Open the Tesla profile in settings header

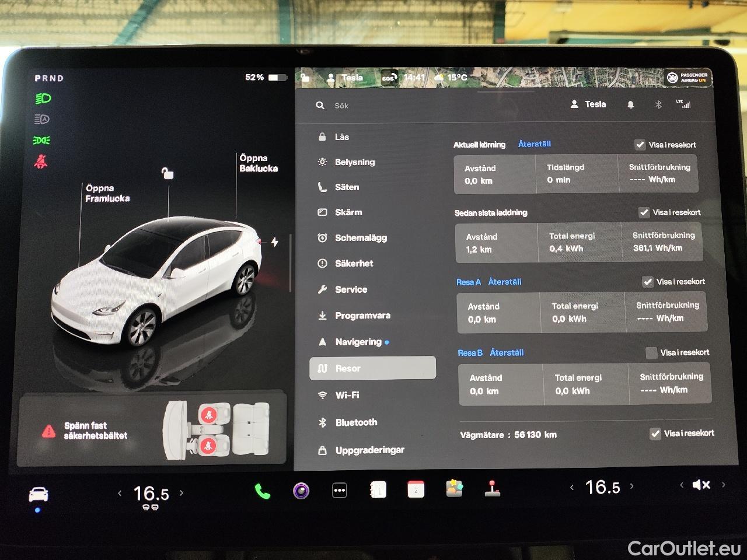tap(588, 104)
